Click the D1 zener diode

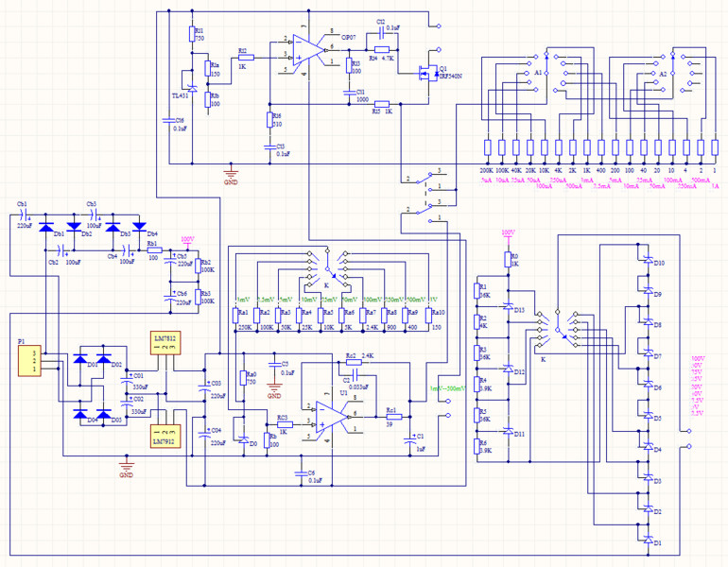(649, 541)
